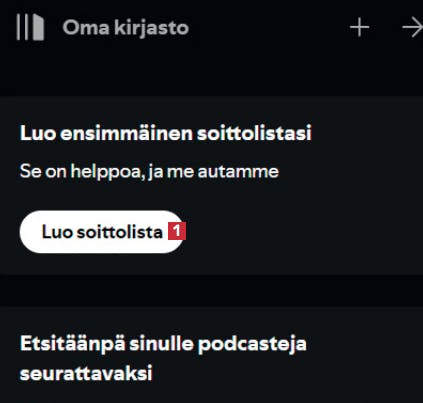Viewport: 423px width, 403px height.
Task: Expand library with the right arrow icon
Action: click(x=413, y=27)
